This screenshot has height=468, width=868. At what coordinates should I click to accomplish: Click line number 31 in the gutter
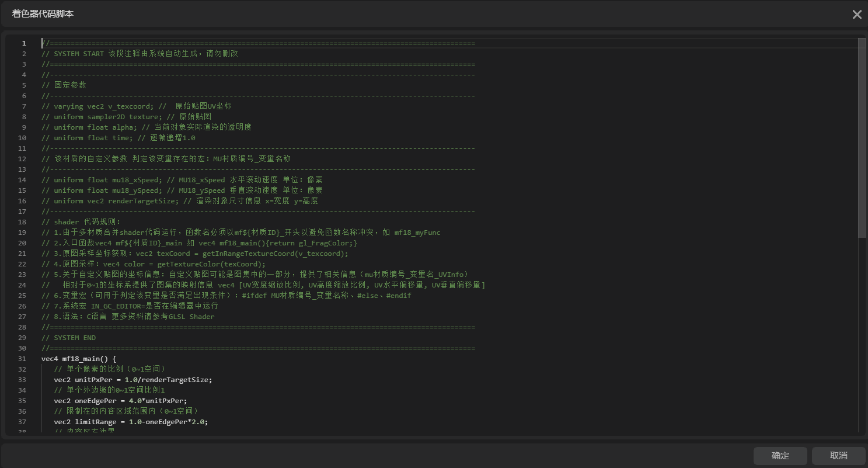pyautogui.click(x=22, y=359)
